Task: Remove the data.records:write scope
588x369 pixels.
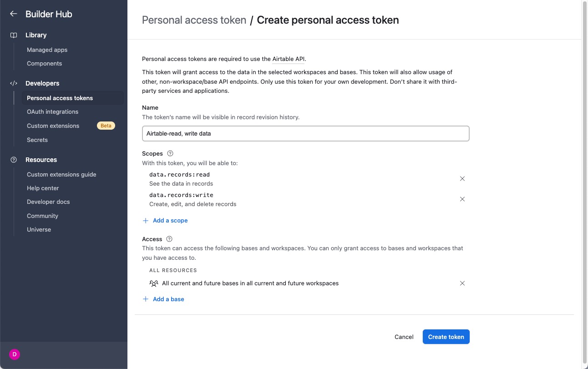Action: pos(462,199)
